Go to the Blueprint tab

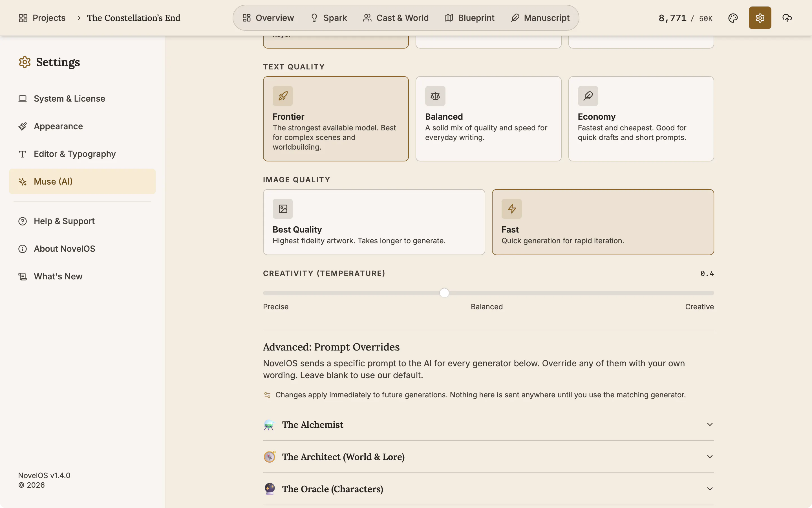click(x=469, y=18)
